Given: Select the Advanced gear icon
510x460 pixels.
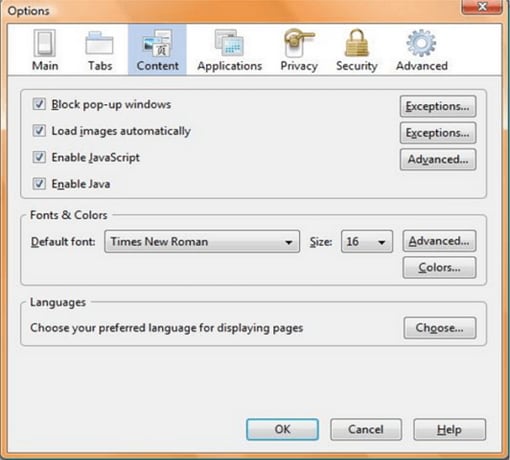Looking at the screenshot, I should pyautogui.click(x=421, y=43).
